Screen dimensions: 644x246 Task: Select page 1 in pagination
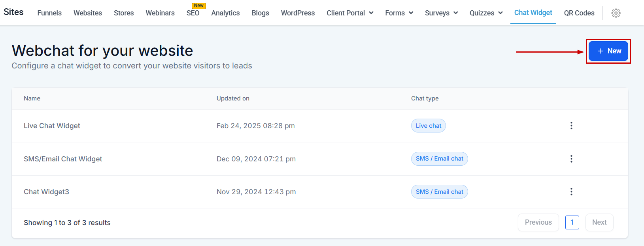coord(572,222)
